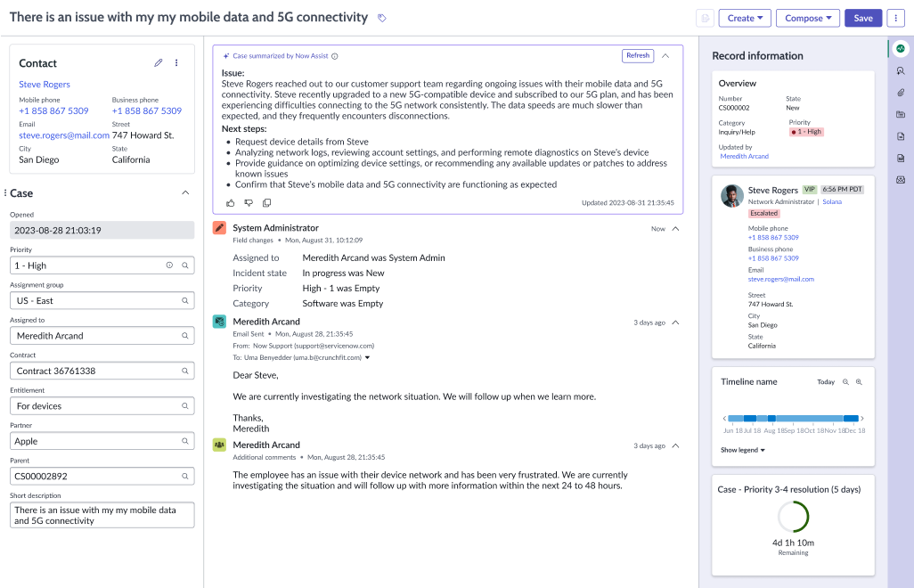
Task: Open the Contract lookup icon
Action: tap(184, 371)
